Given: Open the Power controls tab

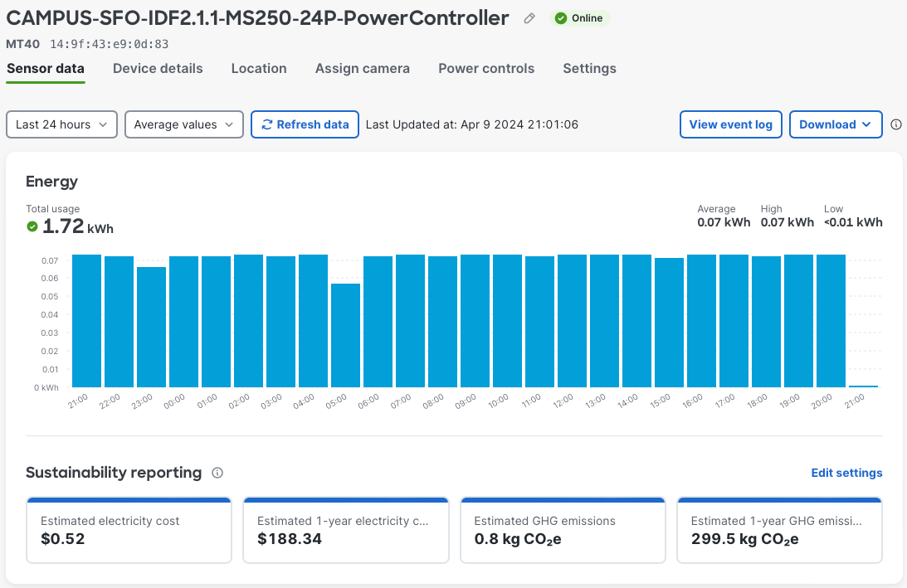Looking at the screenshot, I should [x=486, y=69].
